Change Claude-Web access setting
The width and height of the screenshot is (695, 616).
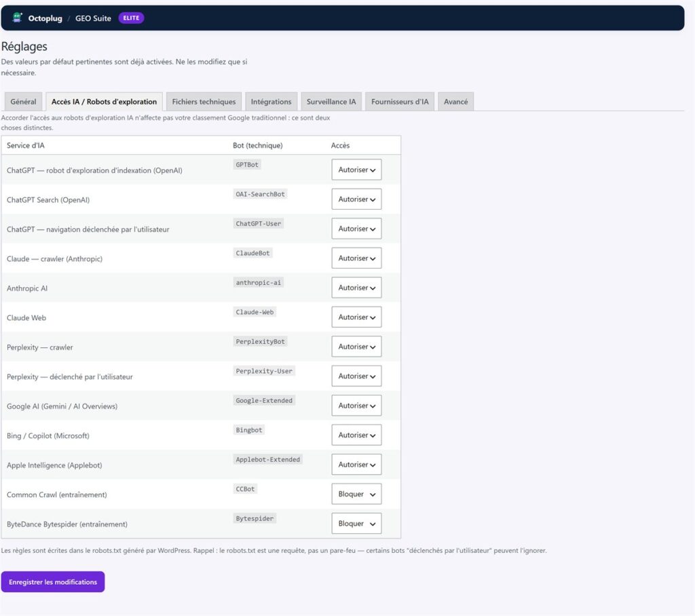tap(356, 317)
